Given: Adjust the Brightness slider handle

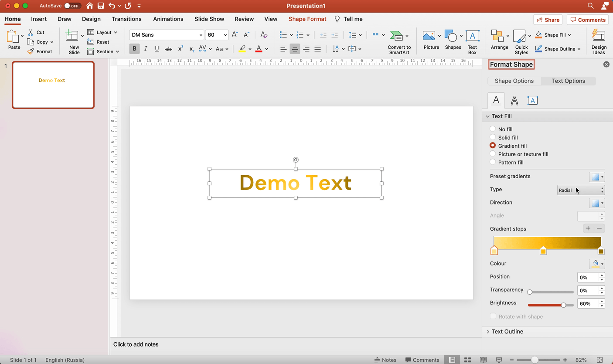Looking at the screenshot, I should [563, 305].
